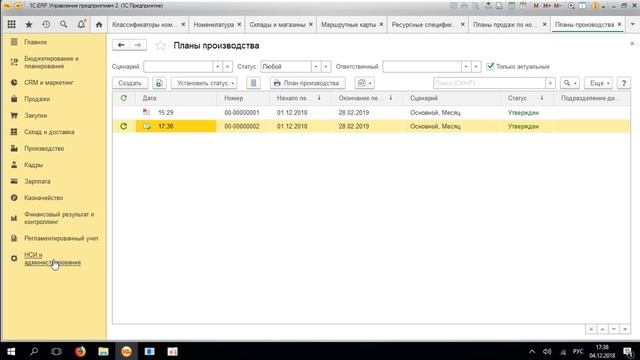Expand the Ответственный dropdown
Image resolution: width=640 pixels, height=360 pixels.
(466, 67)
